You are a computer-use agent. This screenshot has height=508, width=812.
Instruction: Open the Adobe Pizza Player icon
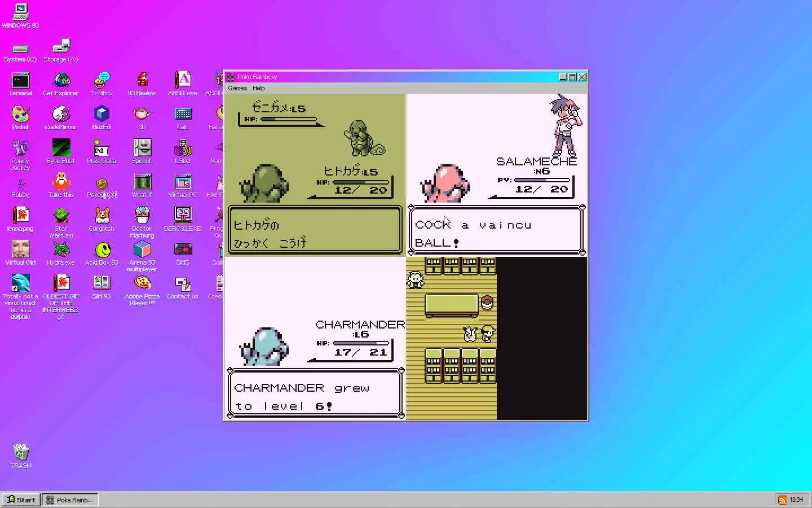[142, 291]
